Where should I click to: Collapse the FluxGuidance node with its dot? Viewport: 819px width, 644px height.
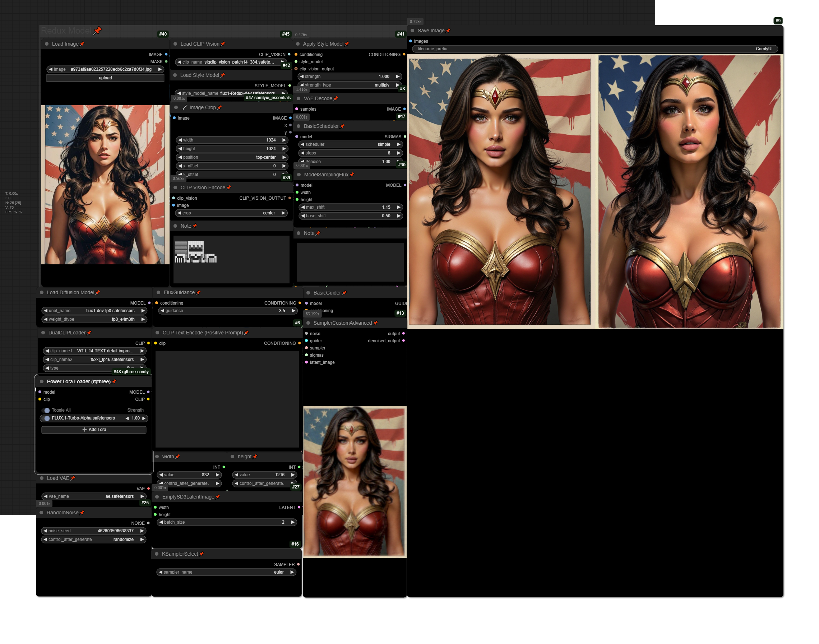tap(158, 293)
